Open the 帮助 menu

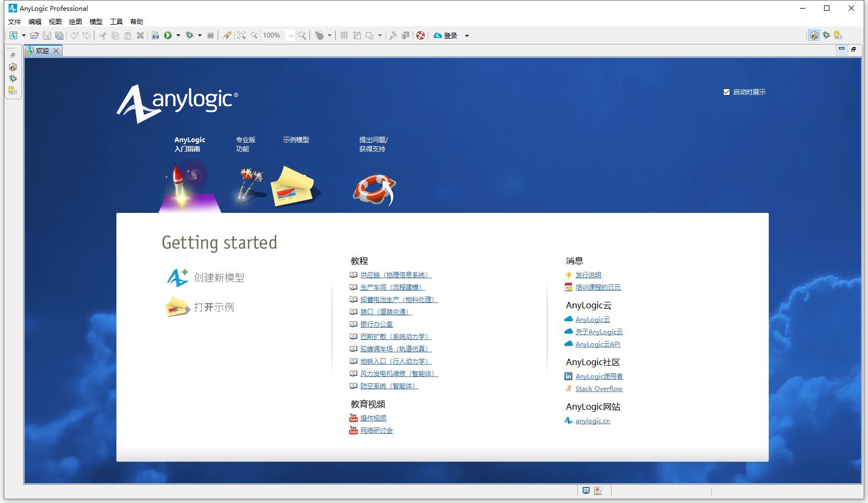click(x=137, y=21)
